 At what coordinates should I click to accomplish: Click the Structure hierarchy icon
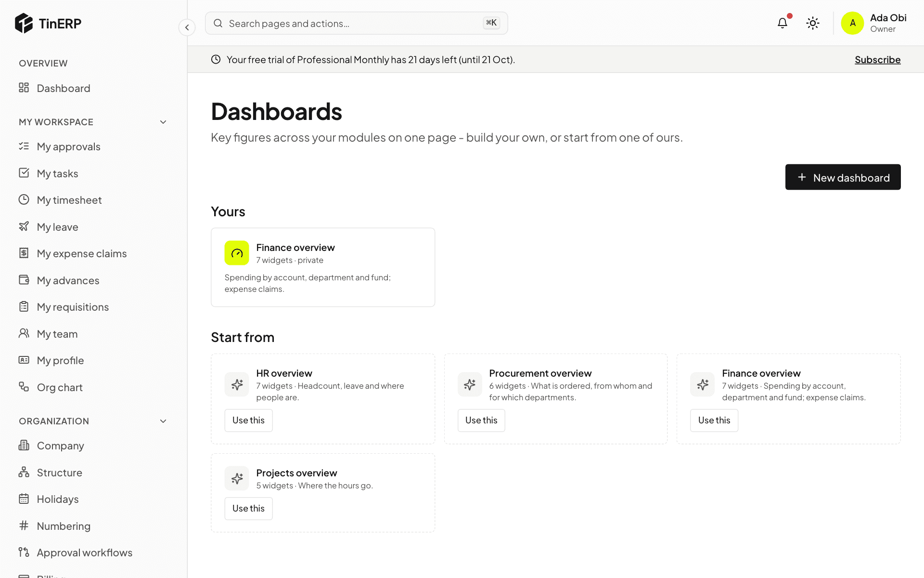[24, 472]
